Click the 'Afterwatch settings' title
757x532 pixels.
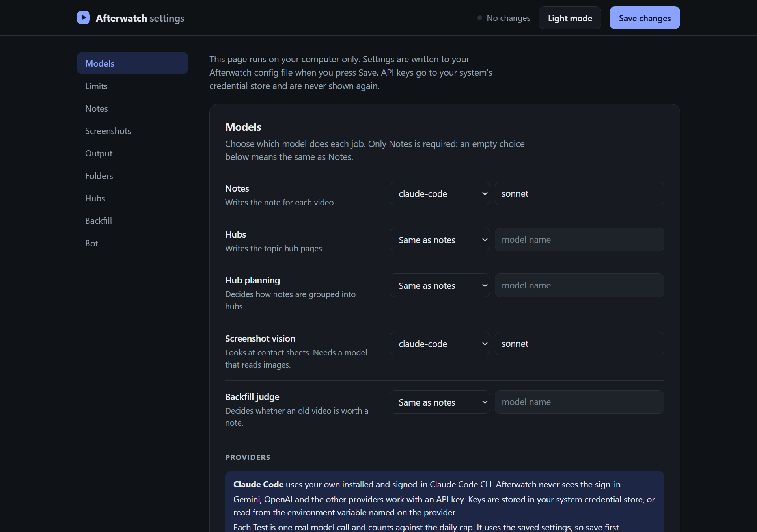click(x=140, y=18)
